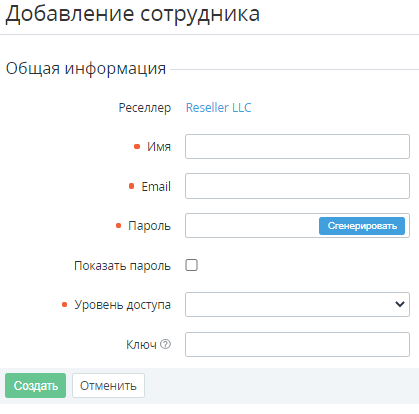The image size is (419, 414).
Task: Click the Имя field label
Action: (x=159, y=147)
